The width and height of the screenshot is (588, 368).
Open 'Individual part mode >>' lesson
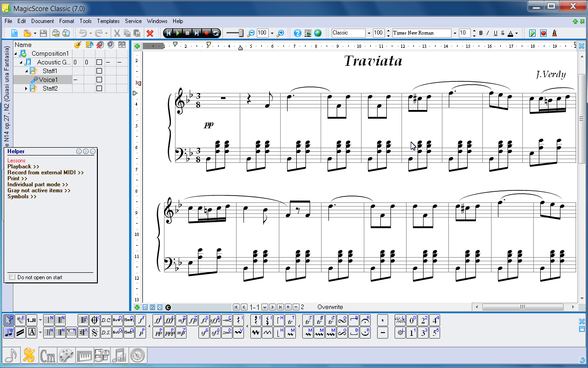pos(38,184)
